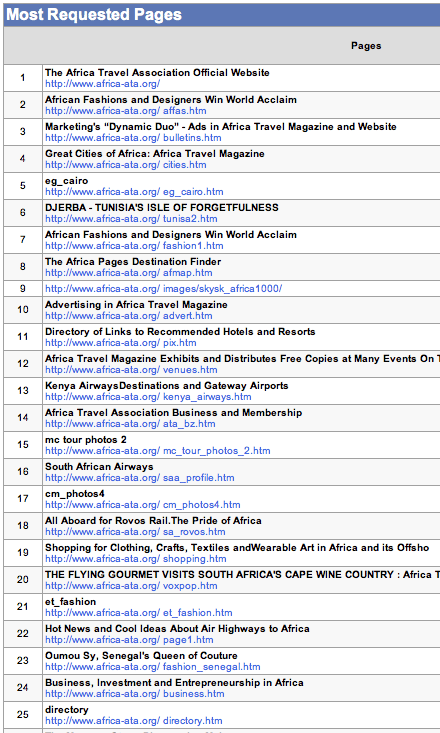Visit the advert.htm link
This screenshot has width=440, height=733.
pyautogui.click(x=129, y=316)
